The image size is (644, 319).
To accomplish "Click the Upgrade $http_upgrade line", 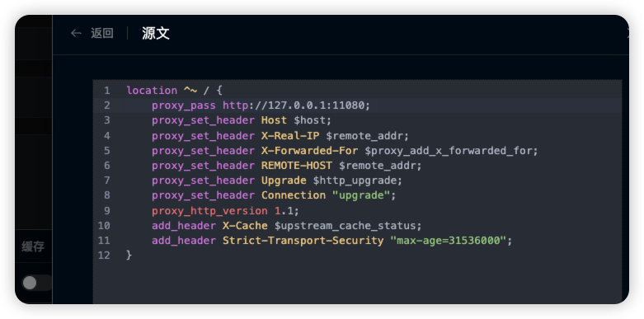I will pos(277,181).
